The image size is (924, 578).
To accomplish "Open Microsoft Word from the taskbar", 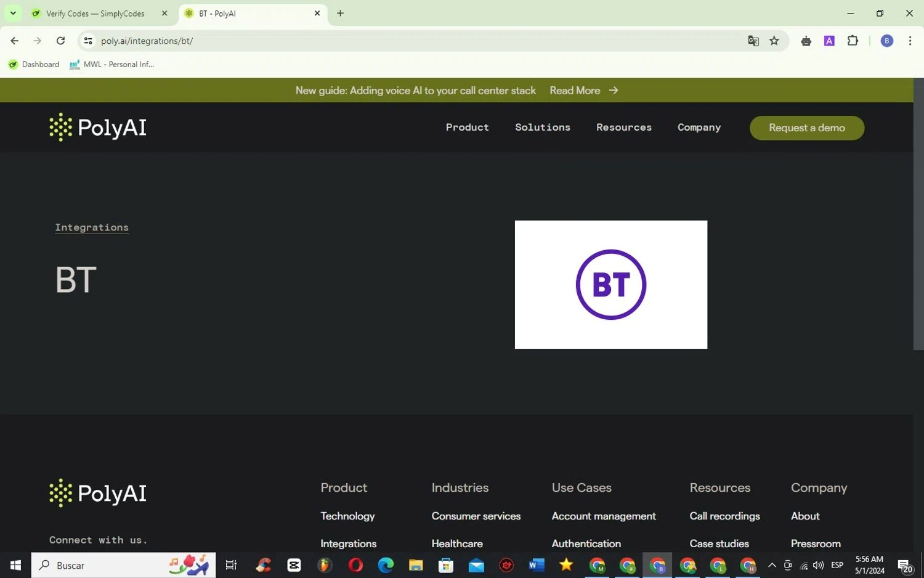I will (x=537, y=565).
